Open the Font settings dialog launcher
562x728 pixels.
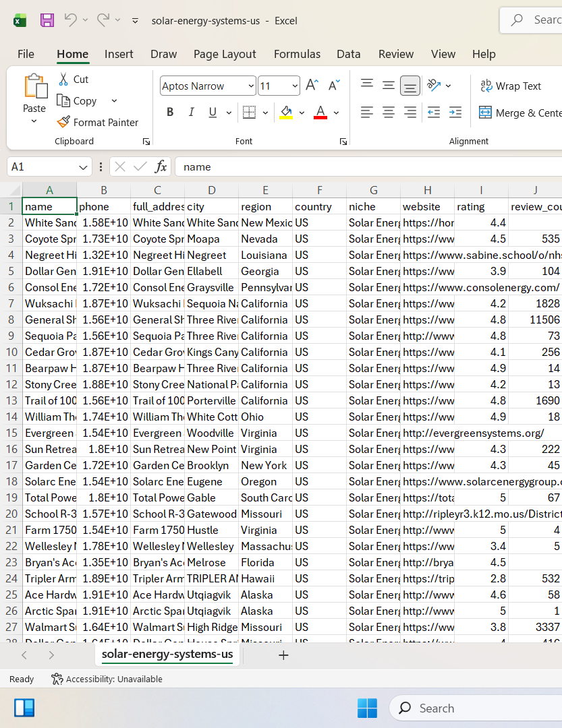[343, 142]
